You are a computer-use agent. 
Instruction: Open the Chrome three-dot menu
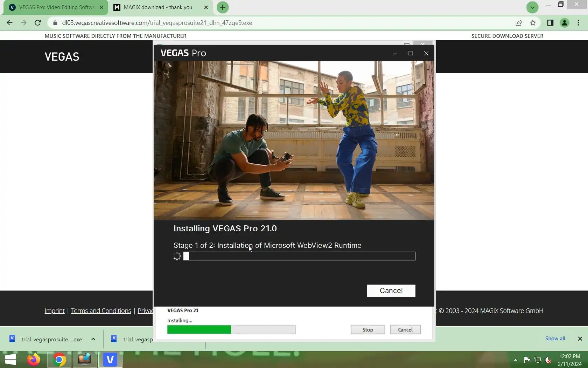(x=579, y=23)
